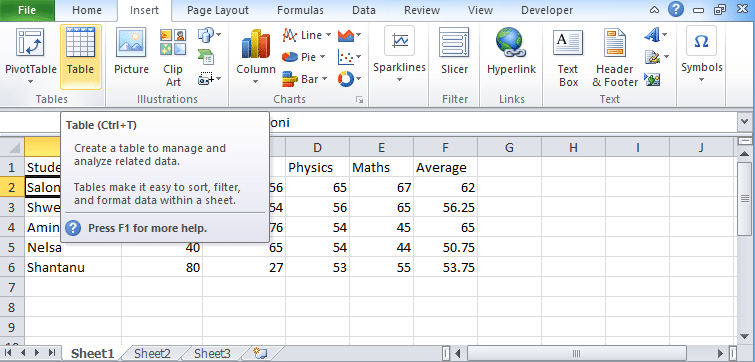Screen dimensions: 755x362
Task: Expand the PivotTable dropdown arrow
Action: point(30,81)
